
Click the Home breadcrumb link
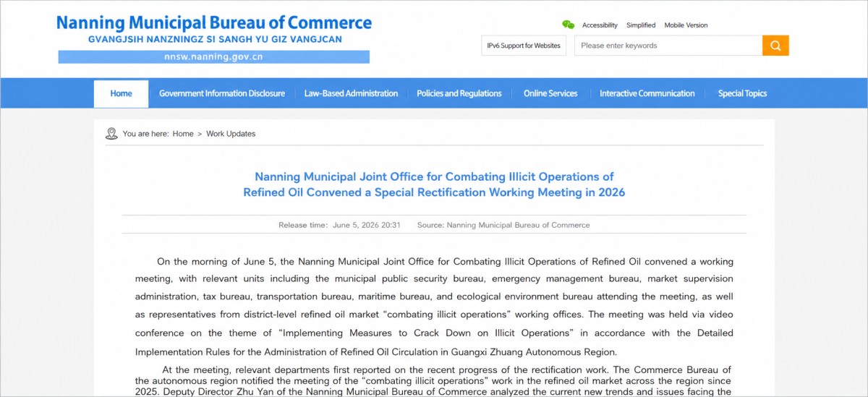click(x=183, y=134)
